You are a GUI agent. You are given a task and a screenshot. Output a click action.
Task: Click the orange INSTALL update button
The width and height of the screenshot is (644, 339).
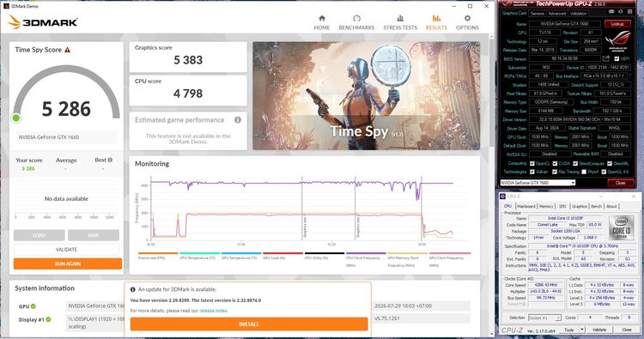pyautogui.click(x=249, y=324)
